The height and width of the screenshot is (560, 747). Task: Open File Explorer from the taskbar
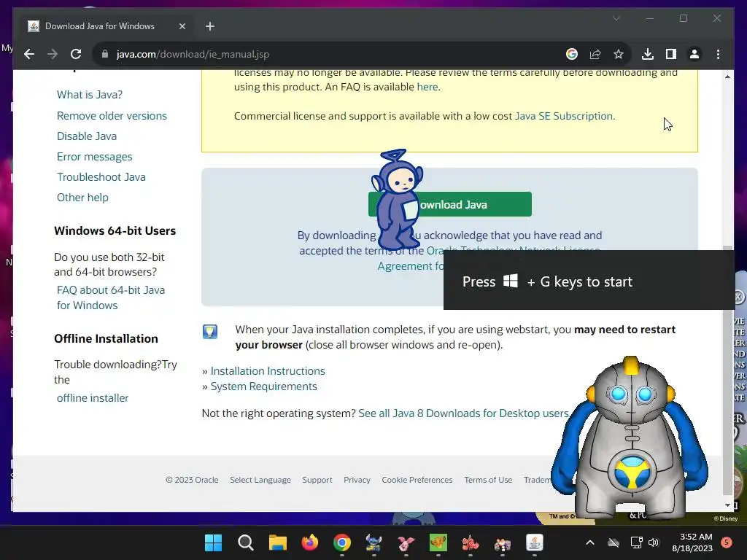tap(277, 542)
